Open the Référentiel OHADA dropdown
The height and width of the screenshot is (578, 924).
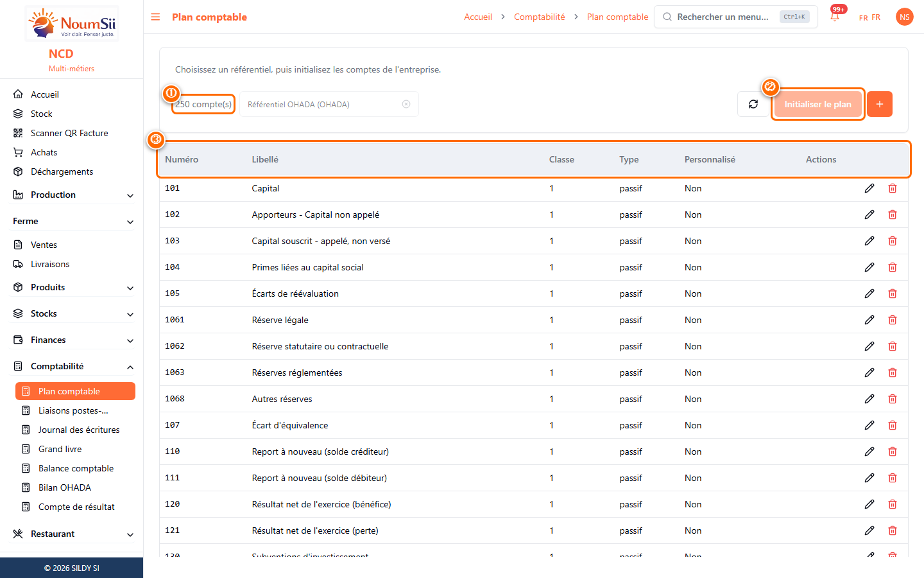point(329,104)
